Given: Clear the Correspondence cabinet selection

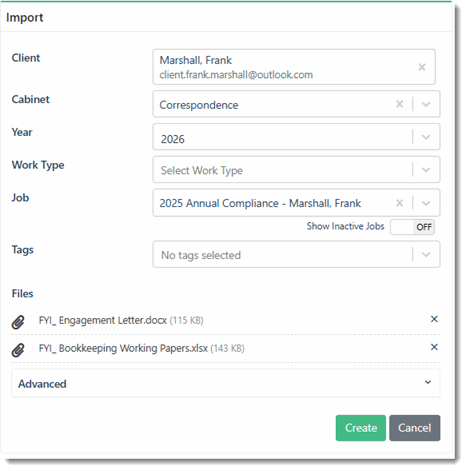Looking at the screenshot, I should 400,104.
